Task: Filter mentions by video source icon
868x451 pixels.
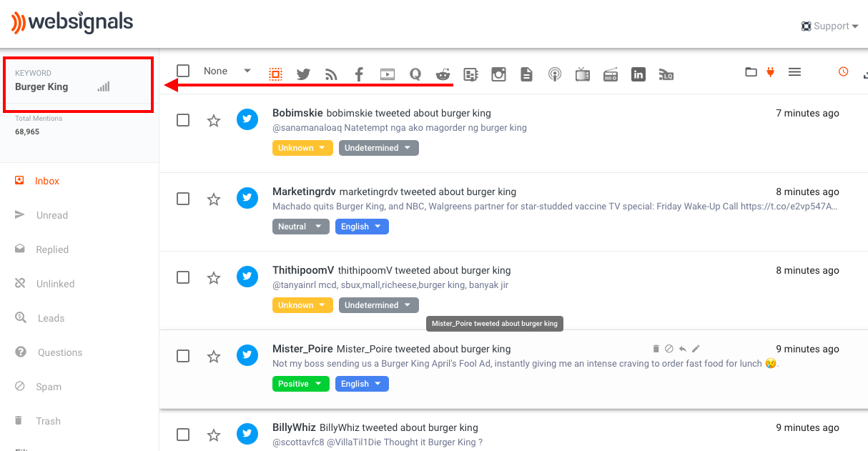Action: click(x=387, y=74)
